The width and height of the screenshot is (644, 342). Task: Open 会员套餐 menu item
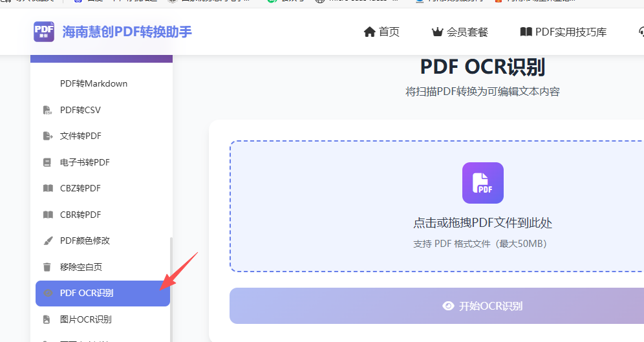[x=467, y=32]
